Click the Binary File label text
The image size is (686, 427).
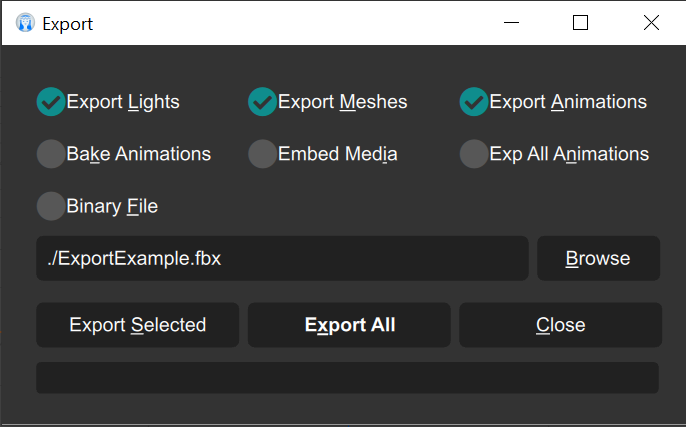pyautogui.click(x=112, y=206)
